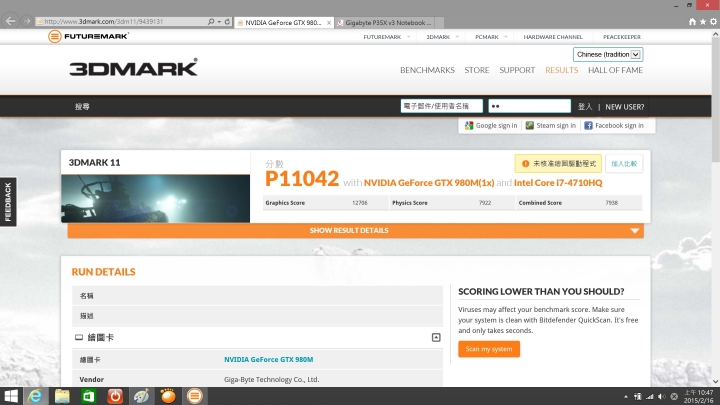The width and height of the screenshot is (720, 405).
Task: Click the 搜尋 search link
Action: [x=82, y=107]
